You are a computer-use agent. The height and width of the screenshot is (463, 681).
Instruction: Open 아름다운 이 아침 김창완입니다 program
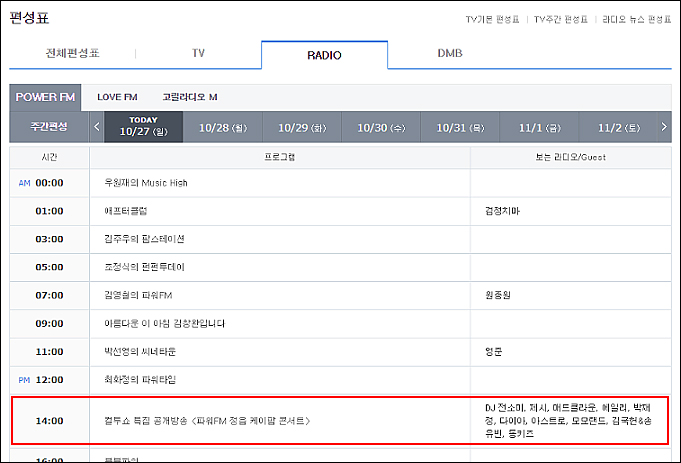(165, 324)
